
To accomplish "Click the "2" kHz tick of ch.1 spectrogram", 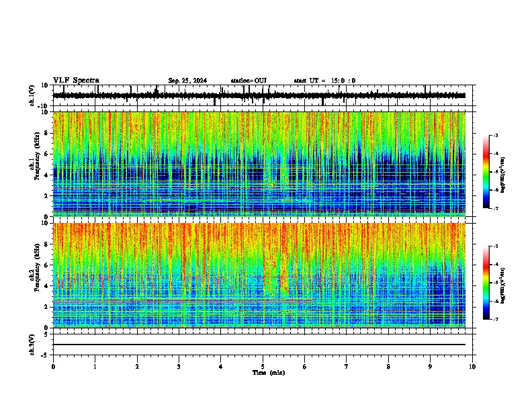I will click(47, 196).
